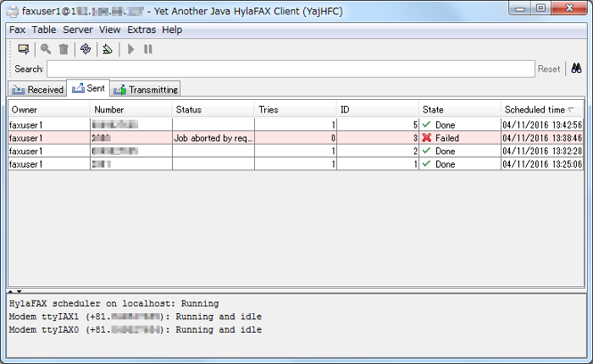The width and height of the screenshot is (593, 364).
Task: Select the cell '04/11/2016 13:38:46'
Action: [x=542, y=138]
